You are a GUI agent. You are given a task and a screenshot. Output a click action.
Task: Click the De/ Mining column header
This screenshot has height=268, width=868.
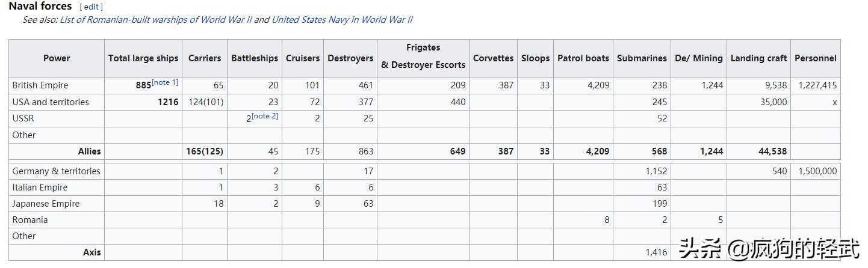699,58
